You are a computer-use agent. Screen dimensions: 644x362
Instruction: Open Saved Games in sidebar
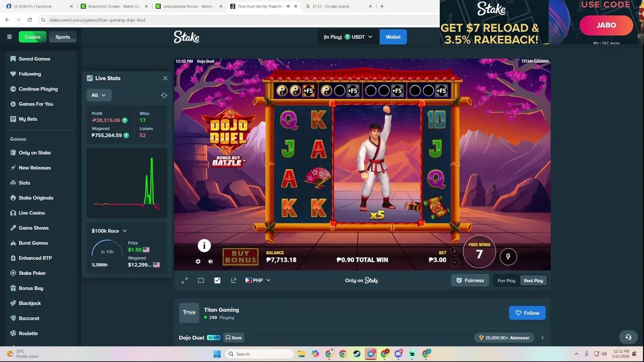[34, 59]
